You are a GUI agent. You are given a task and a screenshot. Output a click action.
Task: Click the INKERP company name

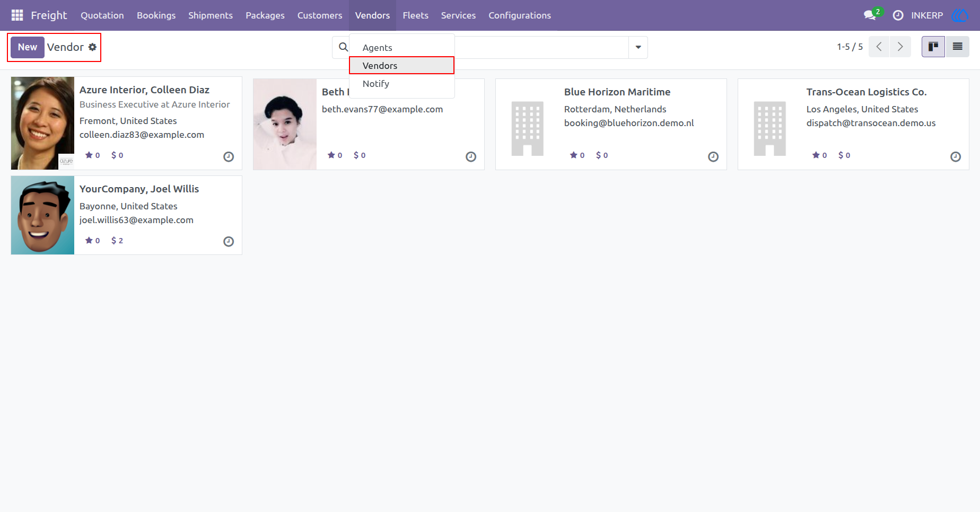coord(927,15)
